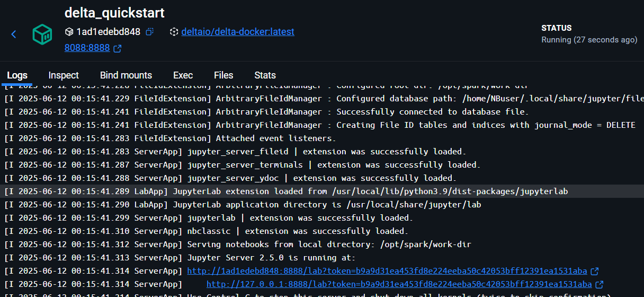Click the small cube icon before container ID
The width and height of the screenshot is (644, 297).
tap(69, 32)
